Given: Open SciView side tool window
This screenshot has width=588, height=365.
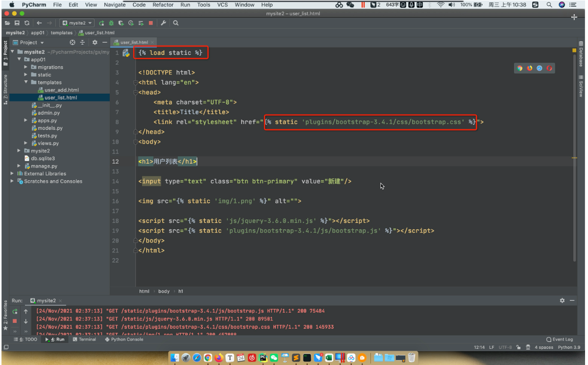Looking at the screenshot, I should (581, 86).
